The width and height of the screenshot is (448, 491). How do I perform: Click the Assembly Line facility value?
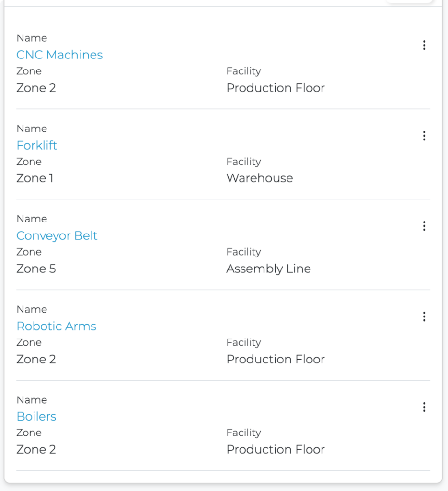click(268, 269)
